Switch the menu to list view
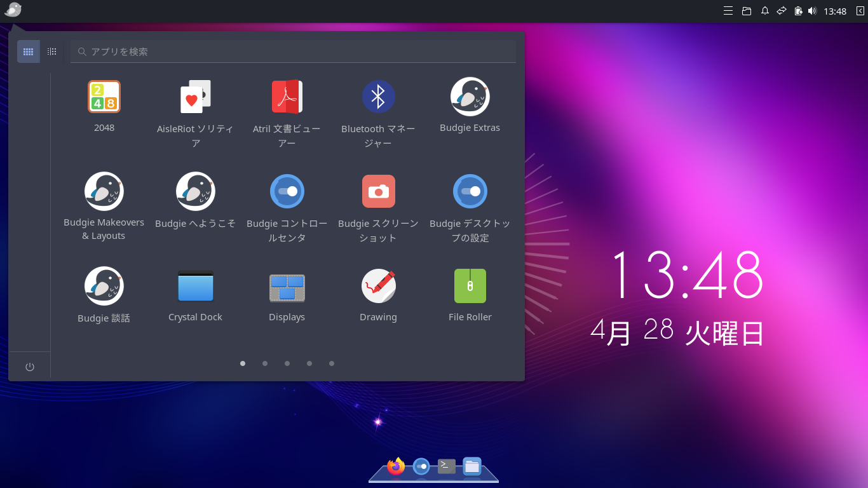This screenshot has width=868, height=488. point(51,51)
